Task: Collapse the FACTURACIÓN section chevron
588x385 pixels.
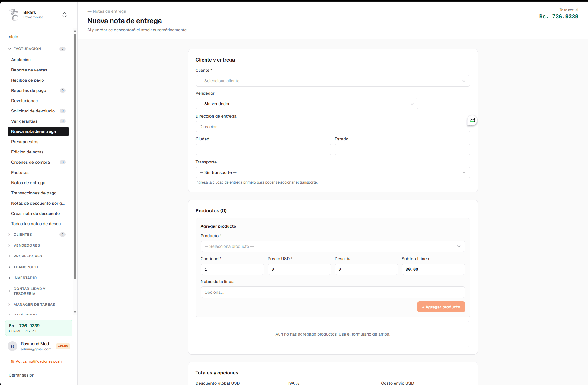Action: pyautogui.click(x=9, y=49)
